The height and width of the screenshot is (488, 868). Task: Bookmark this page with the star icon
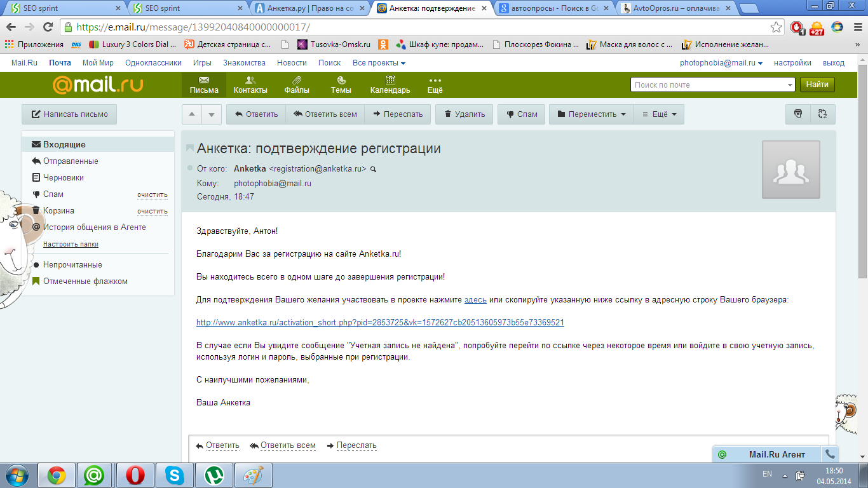(x=776, y=27)
